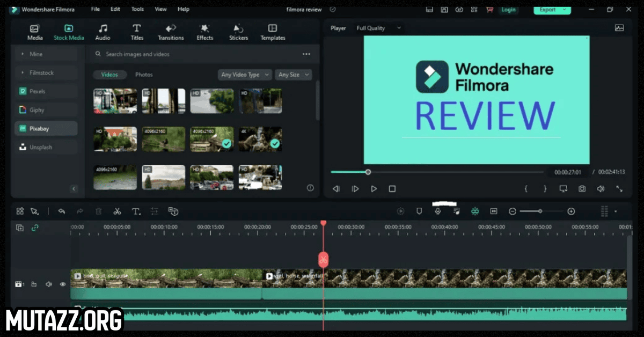
Task: Click the voiceover microphone icon
Action: (x=438, y=211)
